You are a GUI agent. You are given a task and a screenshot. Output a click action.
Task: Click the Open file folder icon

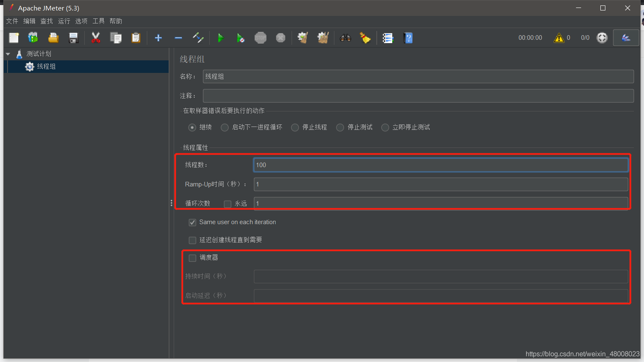[x=53, y=38]
